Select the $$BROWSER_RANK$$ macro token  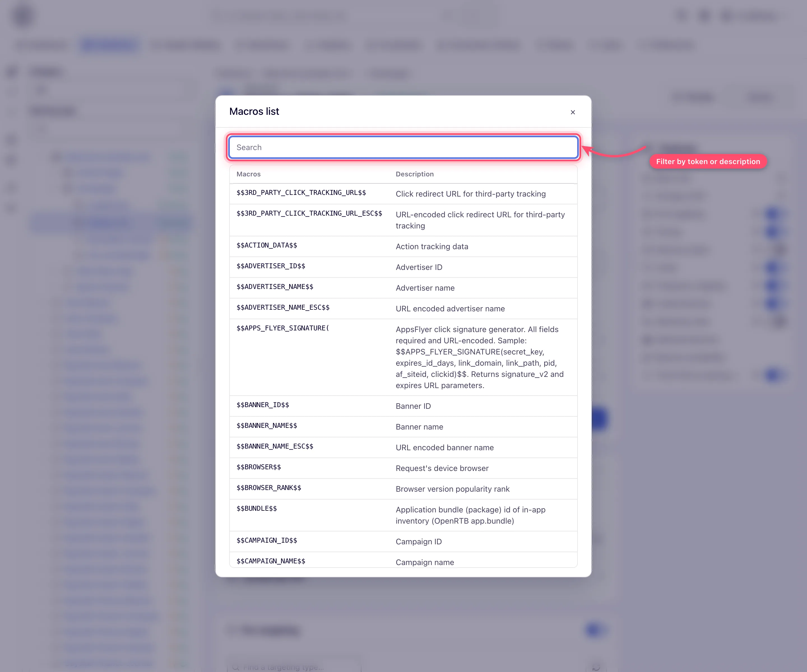click(269, 488)
